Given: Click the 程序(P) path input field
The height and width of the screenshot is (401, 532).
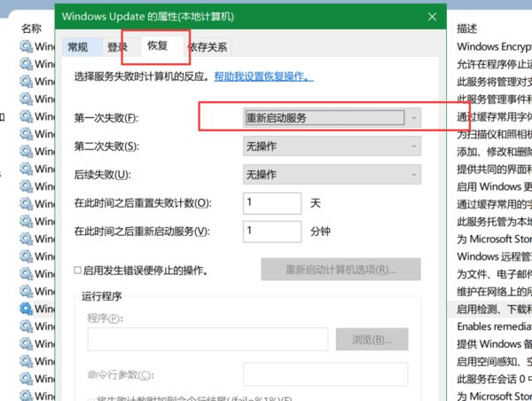Looking at the screenshot, I should point(207,339).
